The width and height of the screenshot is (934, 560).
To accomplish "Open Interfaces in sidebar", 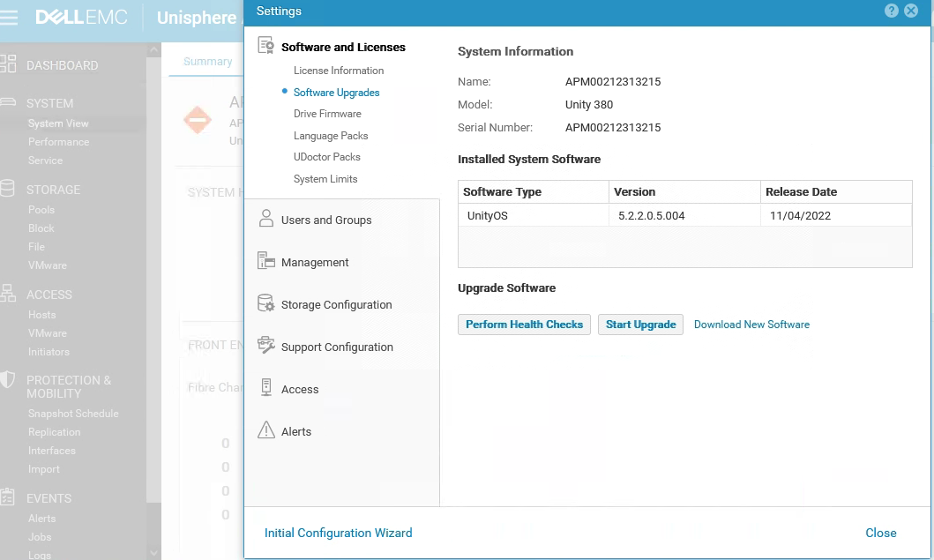I will point(51,451).
